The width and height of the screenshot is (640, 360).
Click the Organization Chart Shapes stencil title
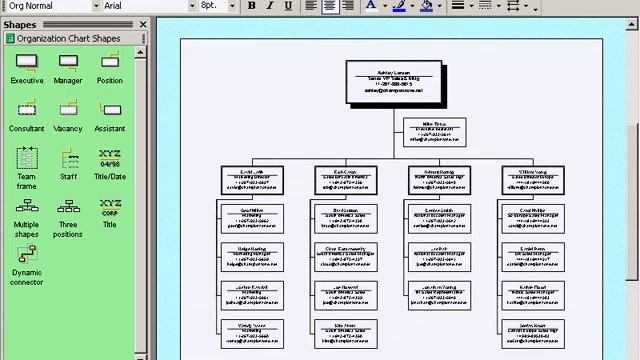click(x=69, y=38)
